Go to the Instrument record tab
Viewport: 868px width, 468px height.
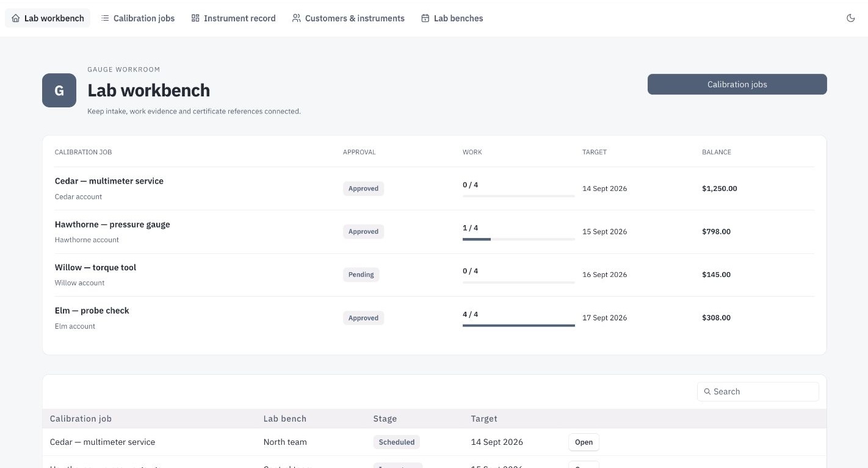coord(233,18)
